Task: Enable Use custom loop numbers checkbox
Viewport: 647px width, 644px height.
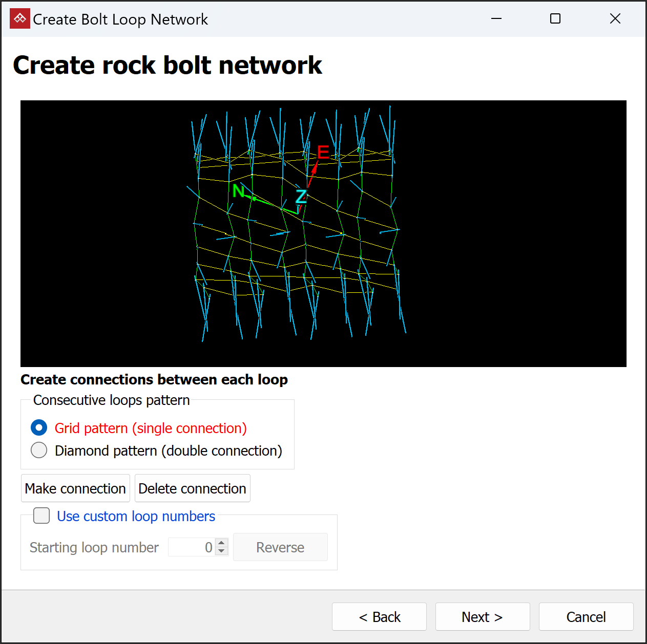Action: 41,516
